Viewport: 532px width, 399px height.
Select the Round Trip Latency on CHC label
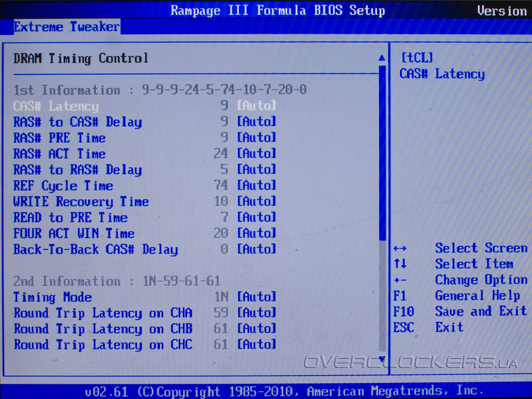click(103, 345)
